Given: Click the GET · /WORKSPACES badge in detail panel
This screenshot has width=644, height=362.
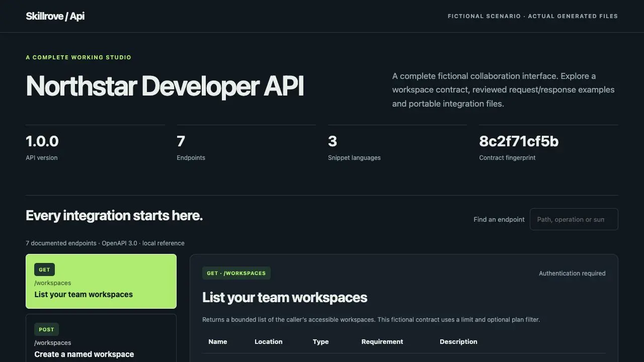Looking at the screenshot, I should pos(236,274).
